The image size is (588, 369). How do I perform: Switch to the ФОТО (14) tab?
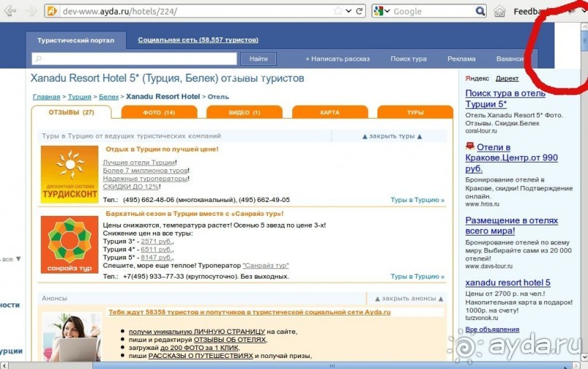coord(159,112)
